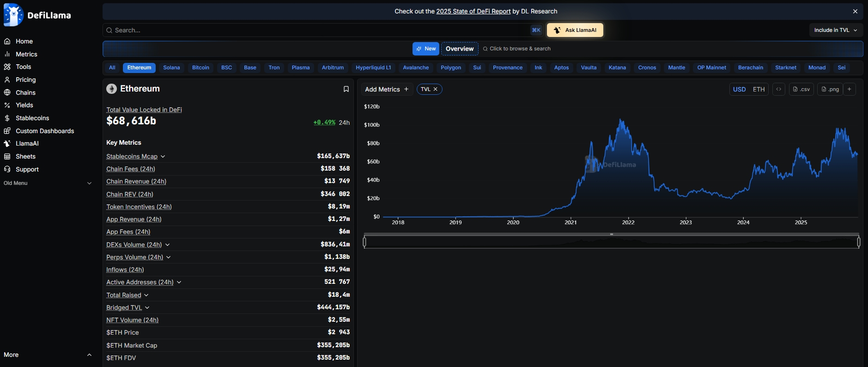The width and height of the screenshot is (868, 367).
Task: Click to browse & search field
Action: coord(517,49)
